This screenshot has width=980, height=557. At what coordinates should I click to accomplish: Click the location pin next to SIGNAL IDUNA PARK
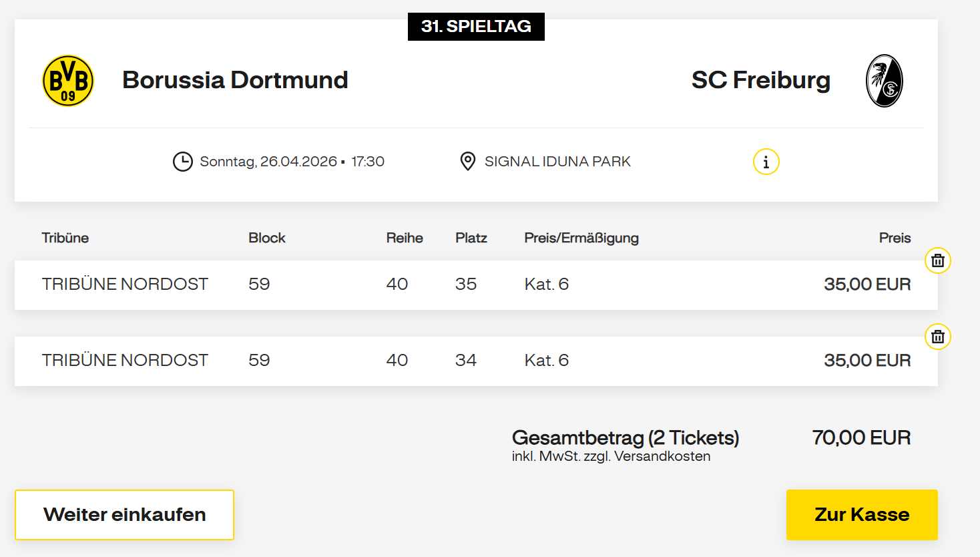[468, 162]
